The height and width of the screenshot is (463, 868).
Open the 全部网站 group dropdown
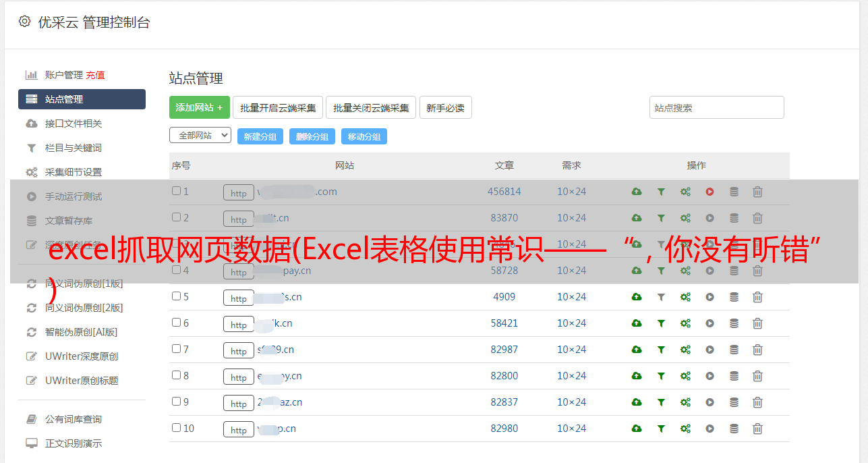coord(200,136)
